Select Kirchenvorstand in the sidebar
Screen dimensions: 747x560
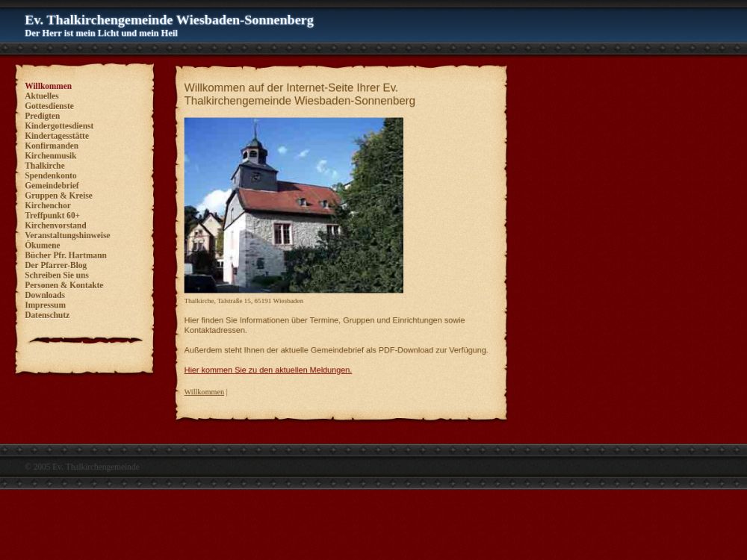[55, 225]
